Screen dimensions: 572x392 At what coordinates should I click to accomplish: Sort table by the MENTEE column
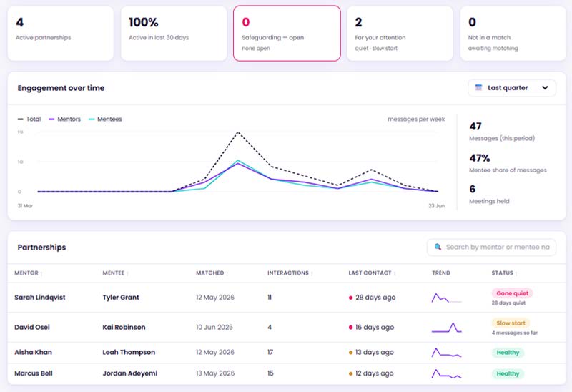115,273
